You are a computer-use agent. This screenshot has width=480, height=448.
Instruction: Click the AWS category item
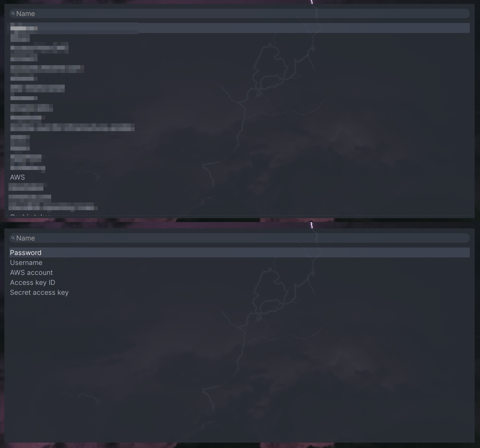coord(17,177)
